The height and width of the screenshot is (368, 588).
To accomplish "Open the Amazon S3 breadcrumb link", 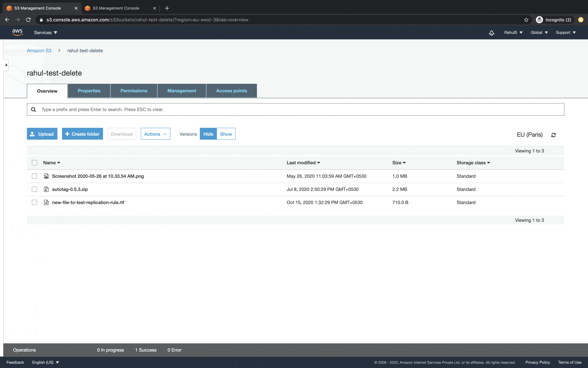I will tap(39, 51).
